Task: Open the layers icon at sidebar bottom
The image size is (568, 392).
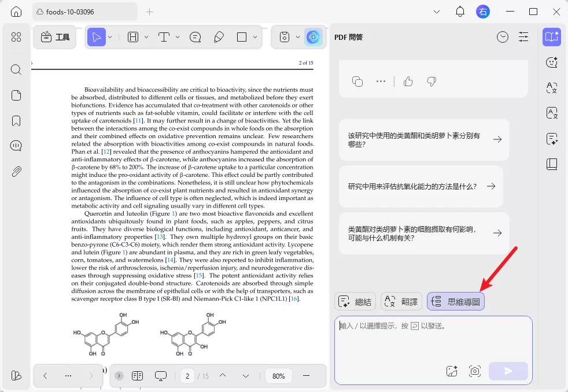Action: pyautogui.click(x=16, y=376)
